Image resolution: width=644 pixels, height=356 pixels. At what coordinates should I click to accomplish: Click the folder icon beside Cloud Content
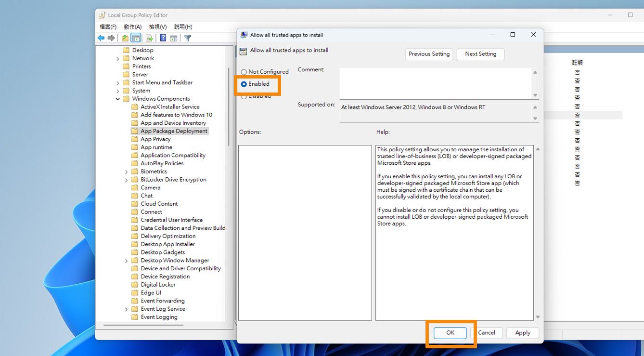tap(135, 204)
